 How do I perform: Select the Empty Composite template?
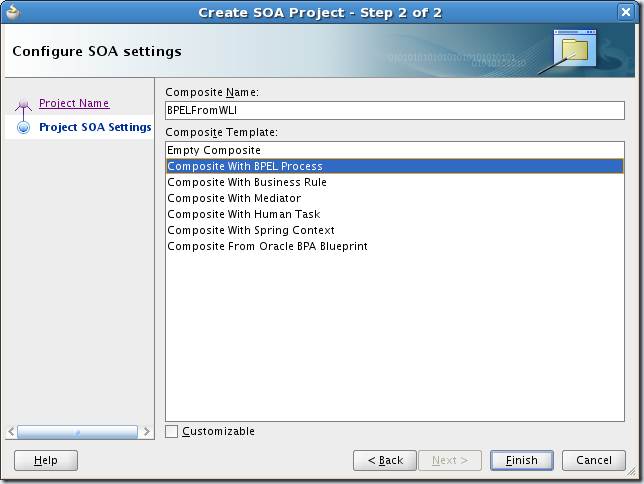pos(395,150)
